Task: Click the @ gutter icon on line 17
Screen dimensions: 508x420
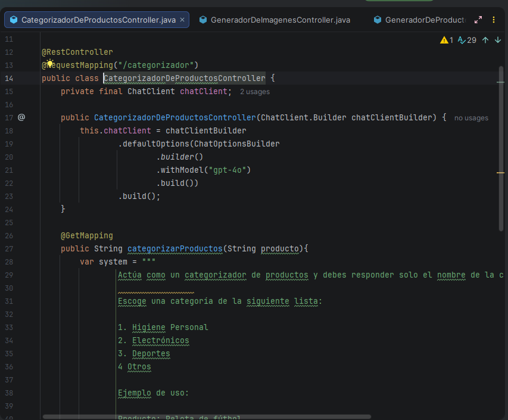Action: (21, 117)
